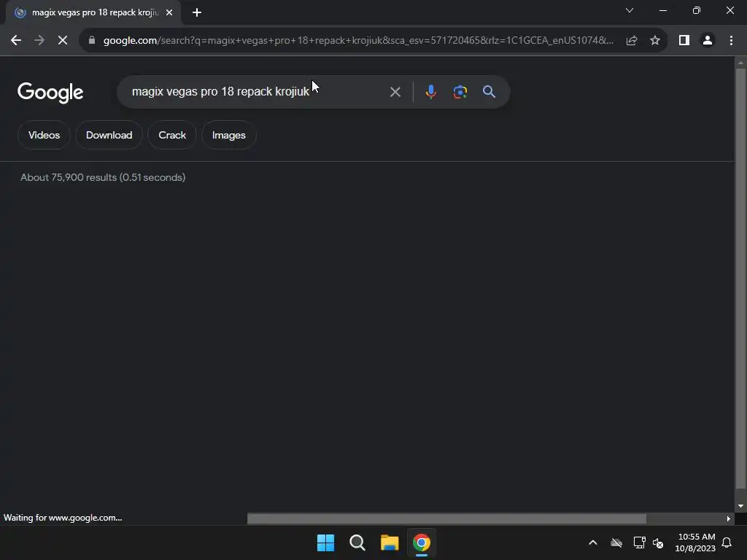This screenshot has height=560, width=747.
Task: Click the scroll-down arrow
Action: click(740, 506)
